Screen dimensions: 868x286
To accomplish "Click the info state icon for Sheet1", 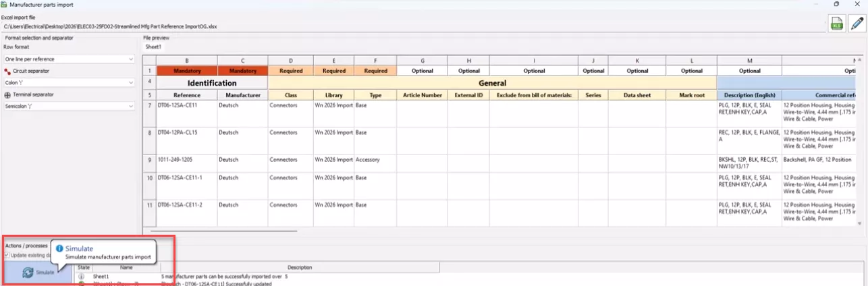I will coord(81,276).
